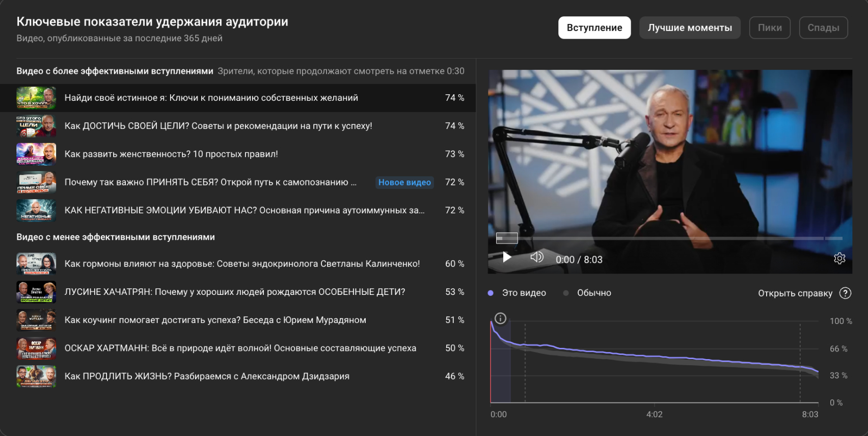Click thumbnail of 'Как ДОСТИЧЬ СВОЕЙ ЦЕЛИ?'

pyautogui.click(x=36, y=126)
